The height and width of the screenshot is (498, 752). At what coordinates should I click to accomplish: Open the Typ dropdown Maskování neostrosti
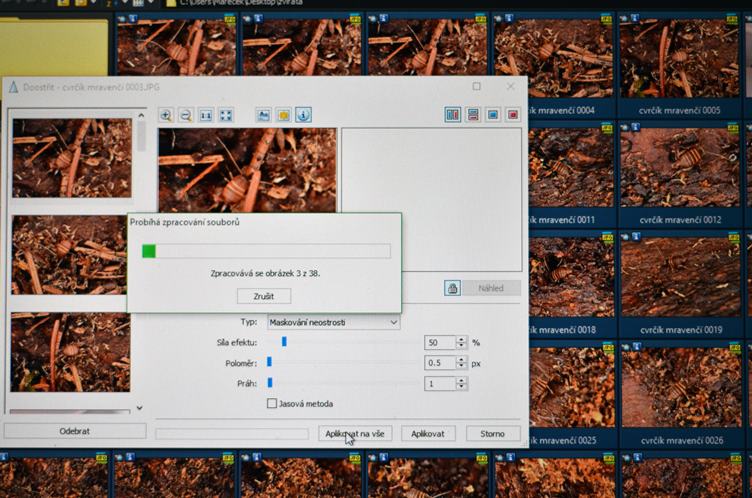pos(333,322)
